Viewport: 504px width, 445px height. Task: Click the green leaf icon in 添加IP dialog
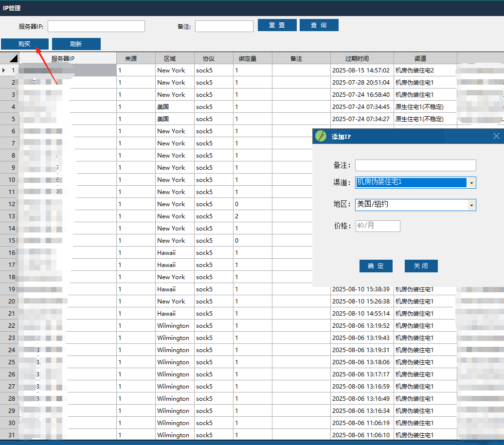(x=321, y=136)
